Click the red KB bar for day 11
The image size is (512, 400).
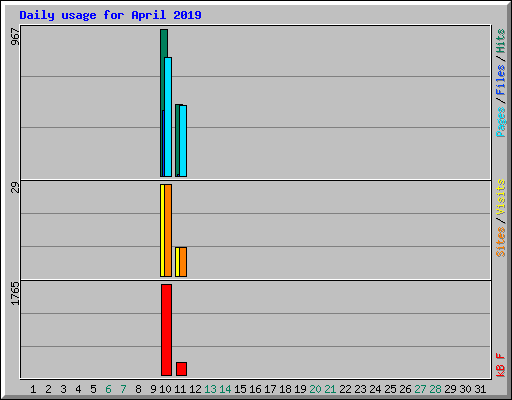point(181,369)
